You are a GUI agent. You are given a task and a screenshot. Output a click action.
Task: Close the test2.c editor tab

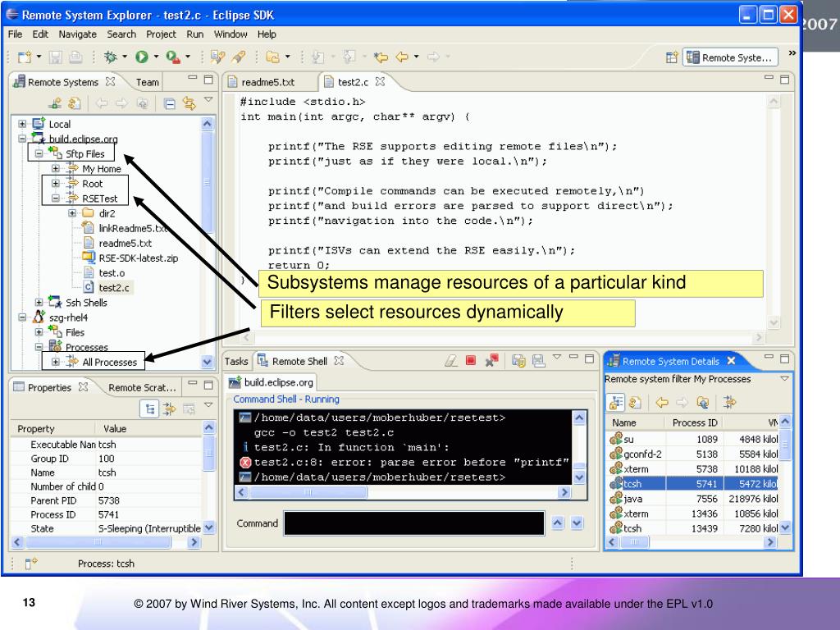point(380,81)
